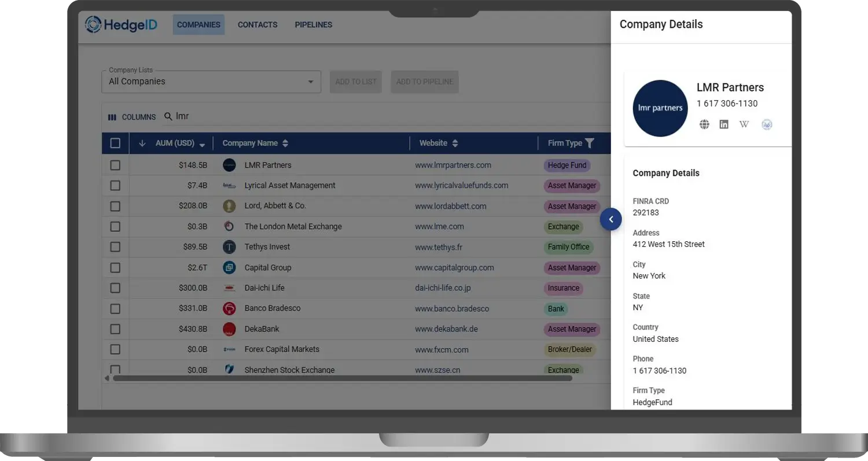Open the AUM (USD) column dropdown arrow
Viewport: 868px width, 461px height.
coord(203,145)
